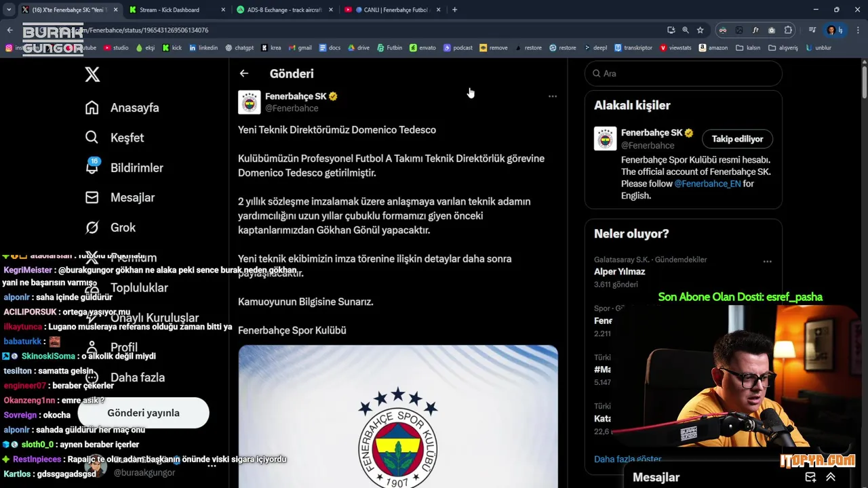Click the X logo in the sidebar
The height and width of the screenshot is (488, 868).
coord(92,75)
